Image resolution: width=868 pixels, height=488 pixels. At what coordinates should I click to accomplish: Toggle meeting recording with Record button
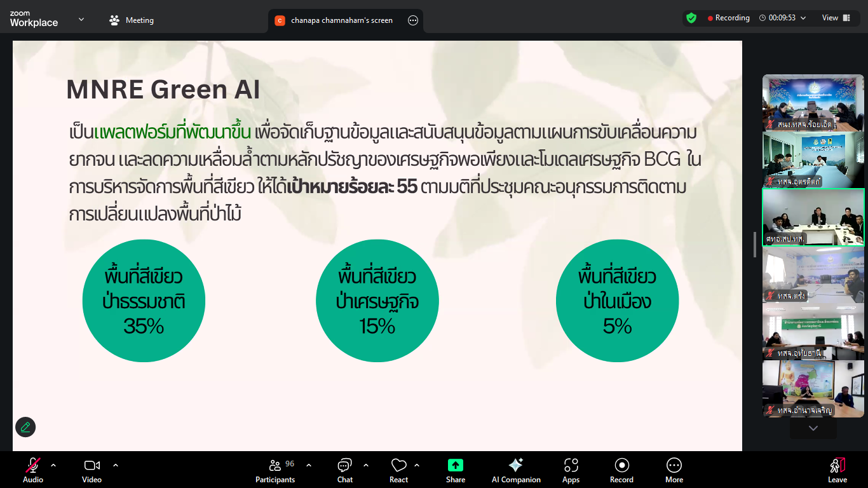pyautogui.click(x=621, y=470)
